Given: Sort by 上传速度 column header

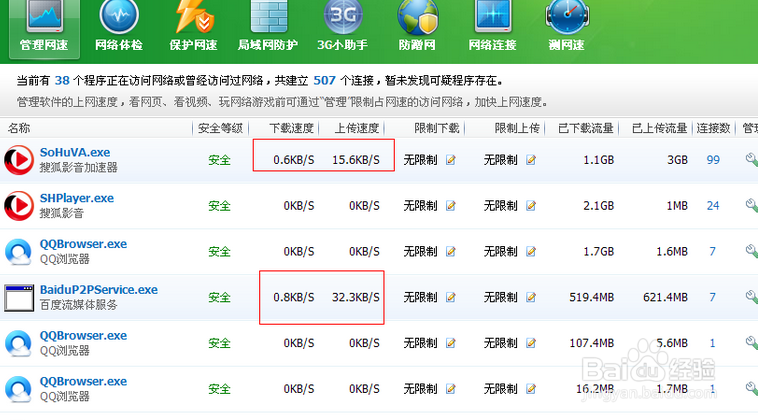Looking at the screenshot, I should (x=357, y=128).
